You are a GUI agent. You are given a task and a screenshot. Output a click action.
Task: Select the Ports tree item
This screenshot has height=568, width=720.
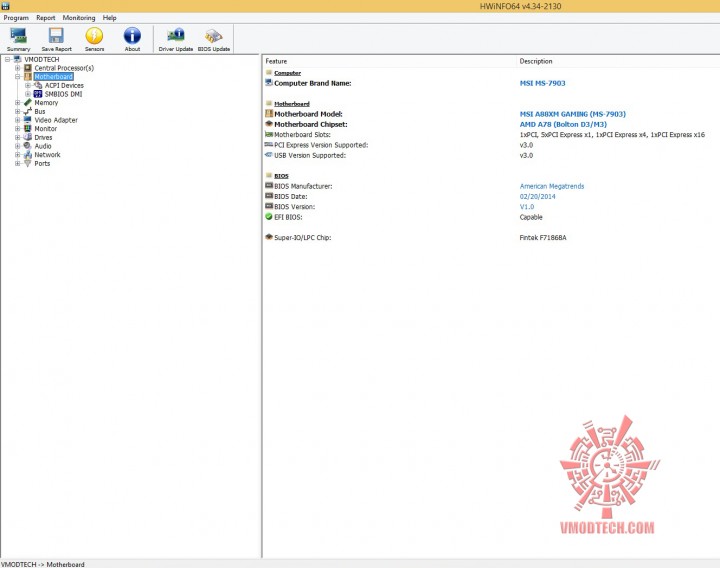coord(42,163)
